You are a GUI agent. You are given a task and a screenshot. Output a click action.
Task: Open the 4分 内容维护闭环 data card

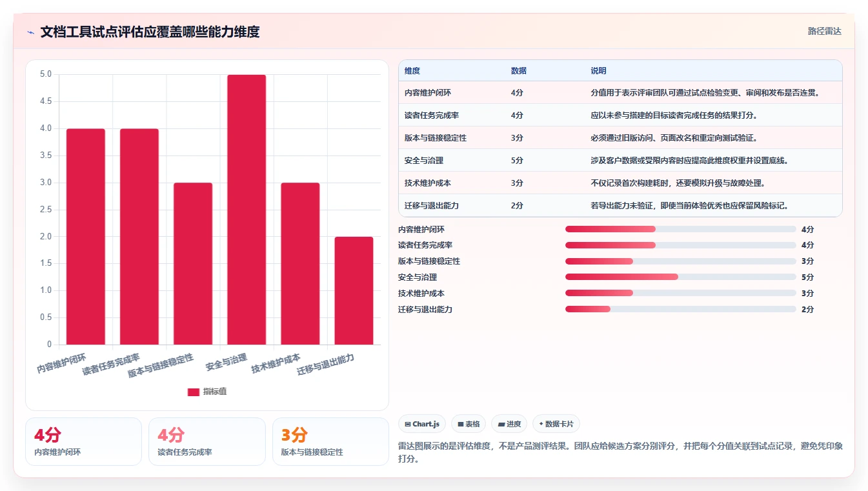point(83,441)
